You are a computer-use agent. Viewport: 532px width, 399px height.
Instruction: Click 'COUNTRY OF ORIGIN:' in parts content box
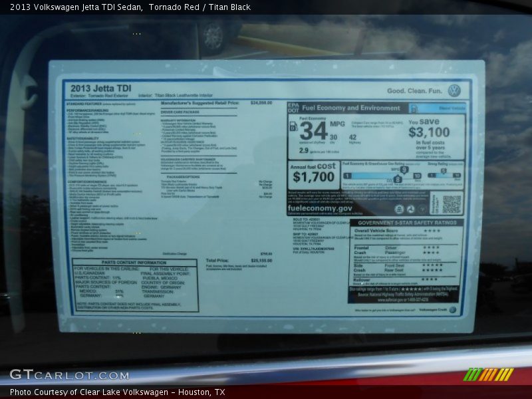163,283
